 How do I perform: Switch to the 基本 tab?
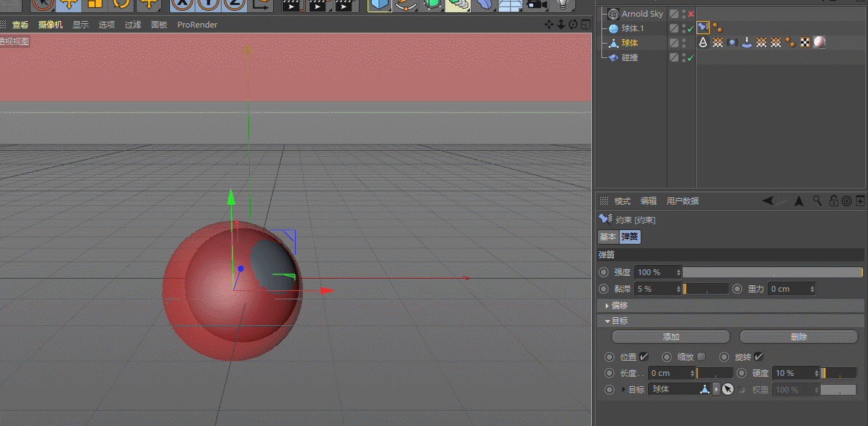pos(608,237)
